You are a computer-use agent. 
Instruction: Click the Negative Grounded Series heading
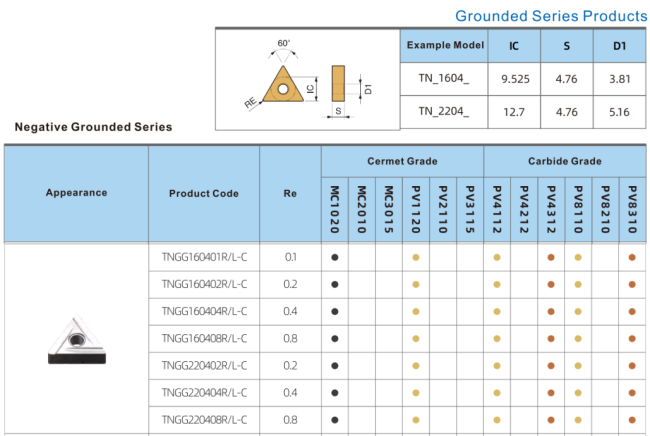click(93, 127)
